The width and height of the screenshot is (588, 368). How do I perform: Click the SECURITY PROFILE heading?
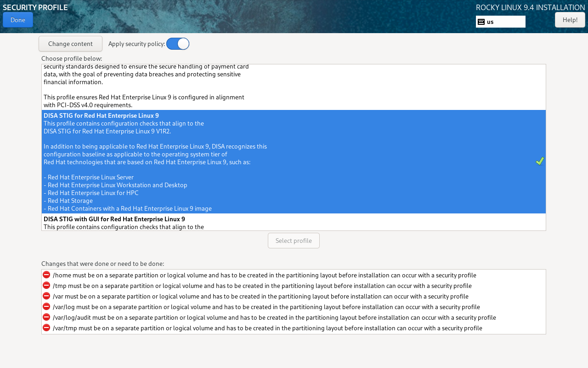tap(35, 7)
